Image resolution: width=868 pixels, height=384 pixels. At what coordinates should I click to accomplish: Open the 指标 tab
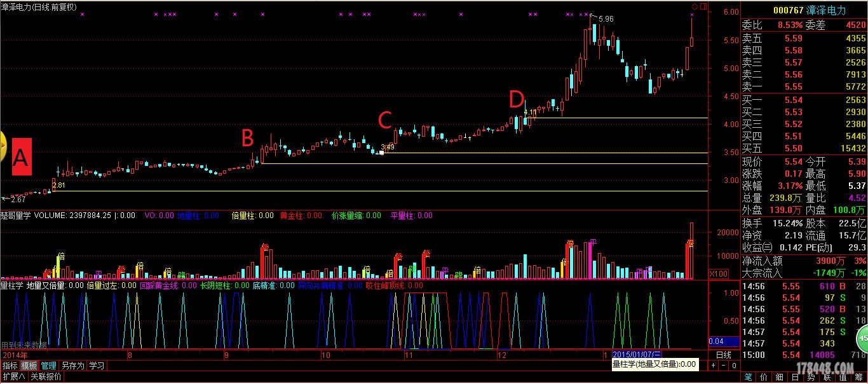point(10,366)
